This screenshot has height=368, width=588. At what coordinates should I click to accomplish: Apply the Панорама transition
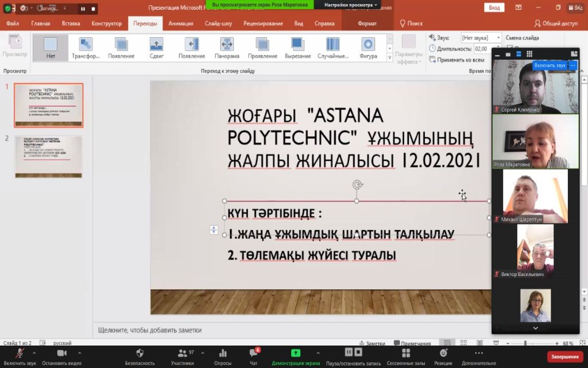click(227, 48)
